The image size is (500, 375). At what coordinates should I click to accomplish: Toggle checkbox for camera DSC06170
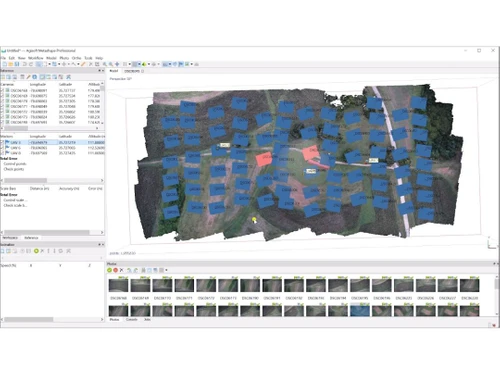[x=2, y=101]
